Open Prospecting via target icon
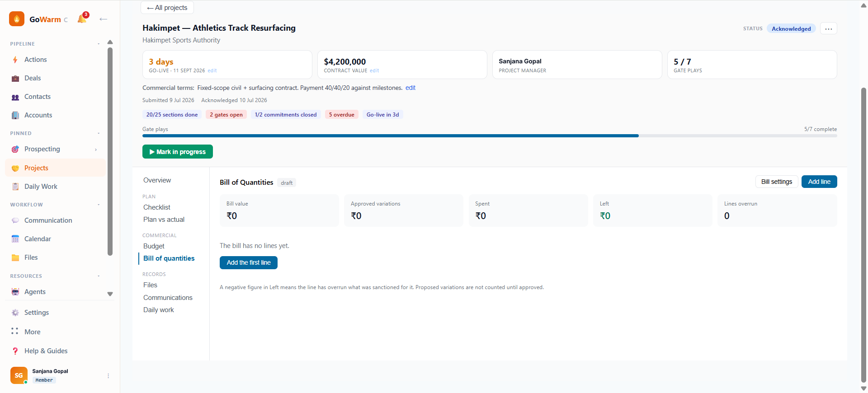 point(15,149)
